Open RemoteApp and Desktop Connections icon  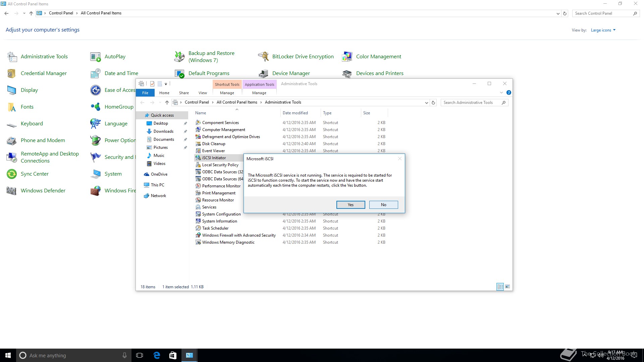tap(12, 157)
